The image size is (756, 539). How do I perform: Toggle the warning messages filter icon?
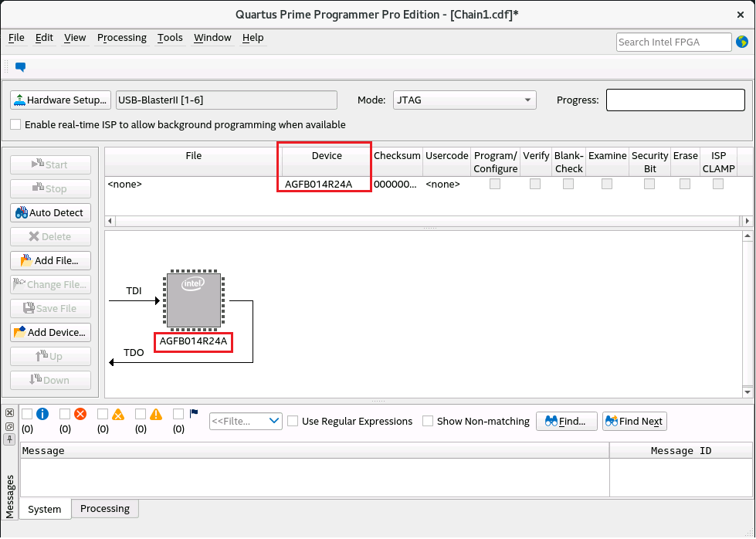click(156, 414)
